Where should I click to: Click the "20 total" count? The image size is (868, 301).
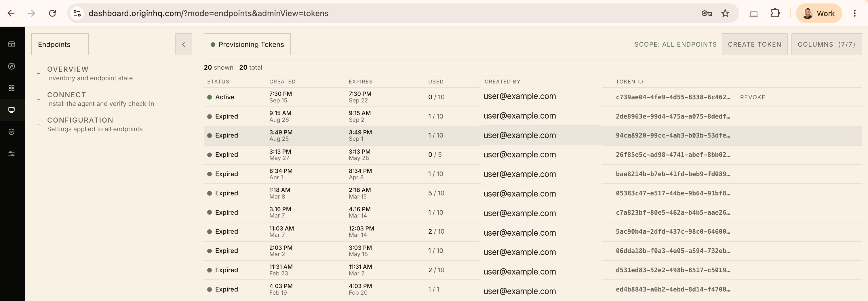pyautogui.click(x=250, y=67)
